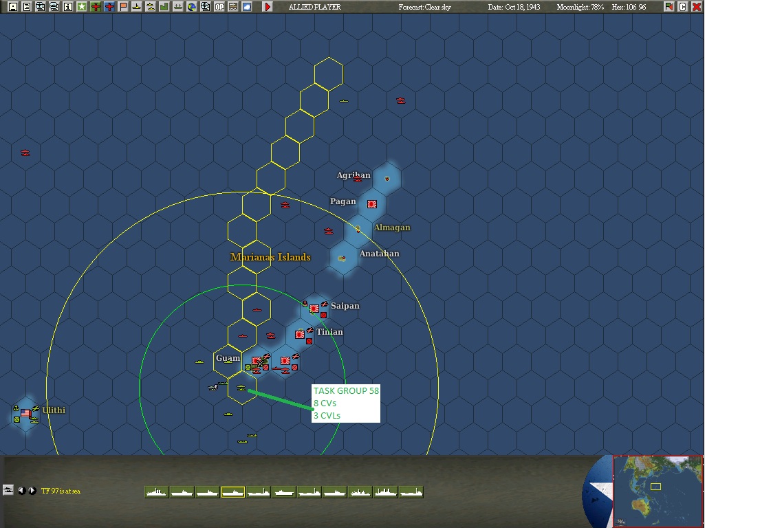Select the Pagan Japanese base flag
The image size is (782, 532).
pyautogui.click(x=372, y=204)
